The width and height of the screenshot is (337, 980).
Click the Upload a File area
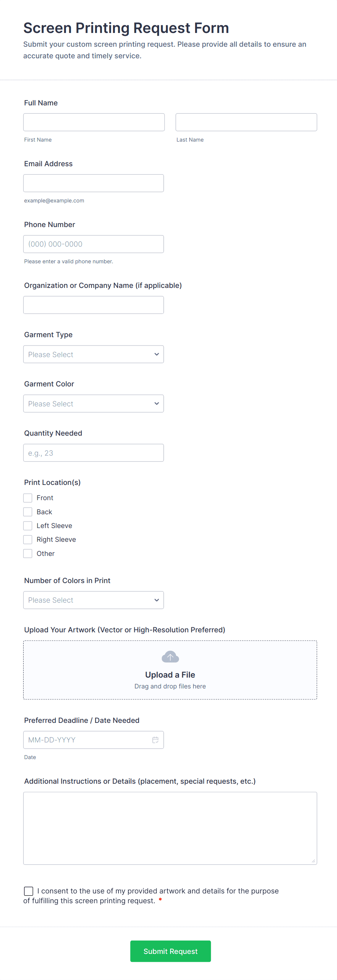tap(170, 670)
